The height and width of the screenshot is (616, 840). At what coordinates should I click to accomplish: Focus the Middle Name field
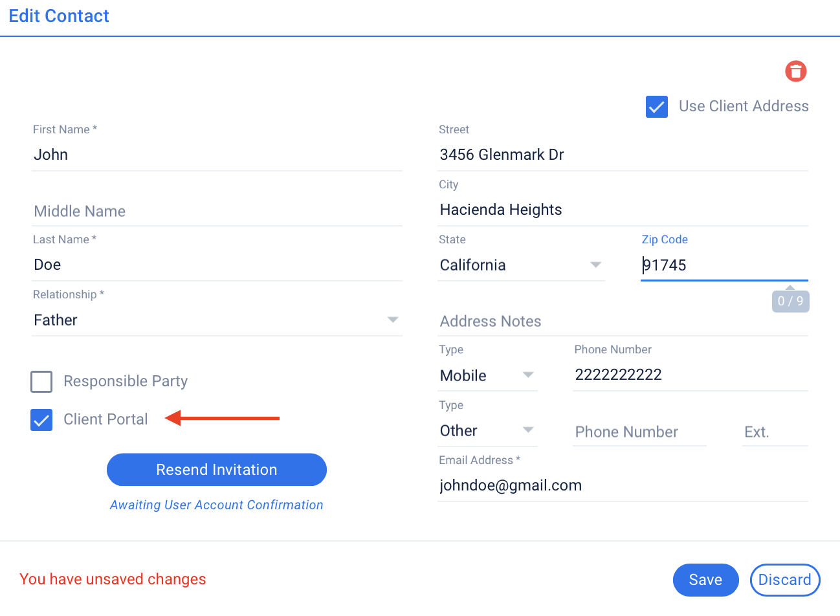(217, 212)
